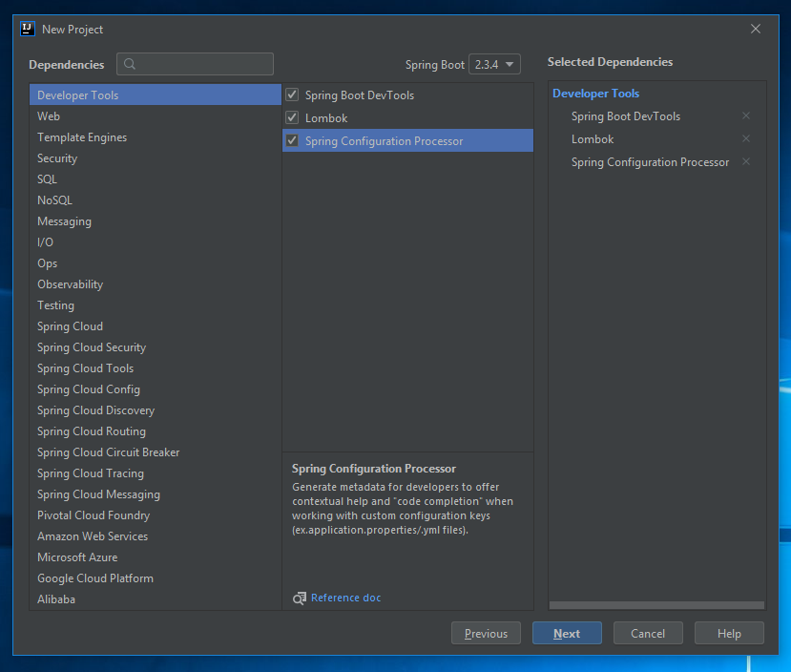The width and height of the screenshot is (791, 672).
Task: Click the Reference doc magnifier icon
Action: click(300, 598)
